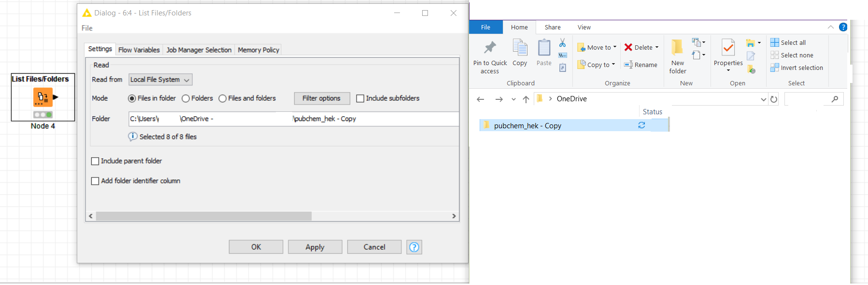Image resolution: width=868 pixels, height=285 pixels.
Task: Click the Cut scissors icon
Action: 562,43
